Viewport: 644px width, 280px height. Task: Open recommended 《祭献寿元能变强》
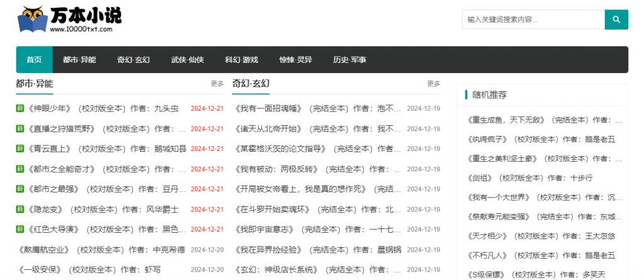click(x=544, y=216)
